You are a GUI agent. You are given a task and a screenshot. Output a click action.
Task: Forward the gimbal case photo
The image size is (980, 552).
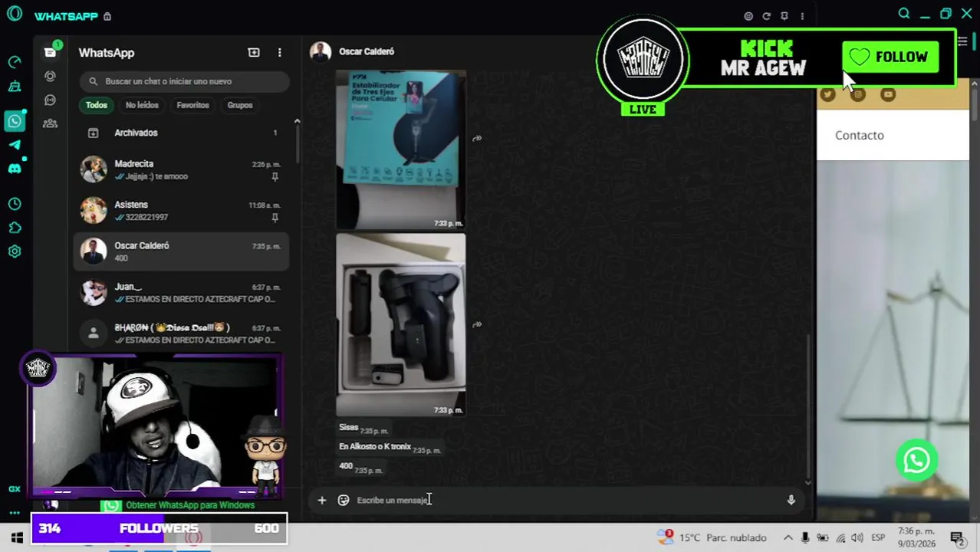point(477,325)
